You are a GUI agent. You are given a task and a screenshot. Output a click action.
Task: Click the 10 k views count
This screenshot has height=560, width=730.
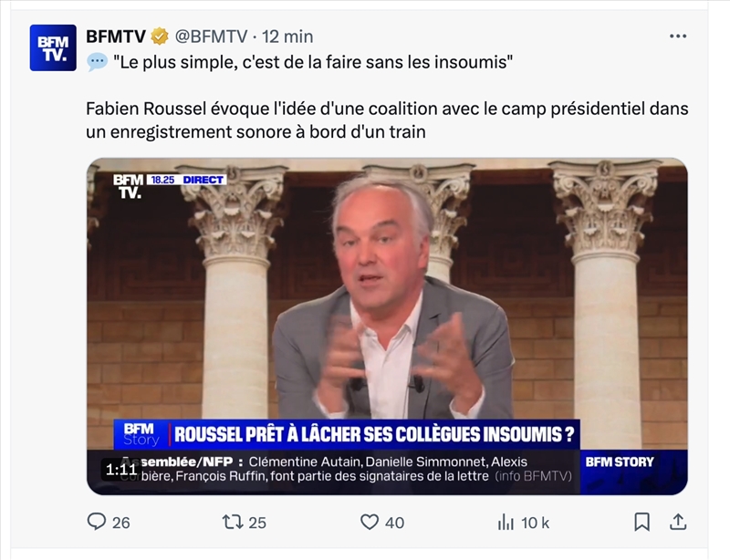pos(535,523)
